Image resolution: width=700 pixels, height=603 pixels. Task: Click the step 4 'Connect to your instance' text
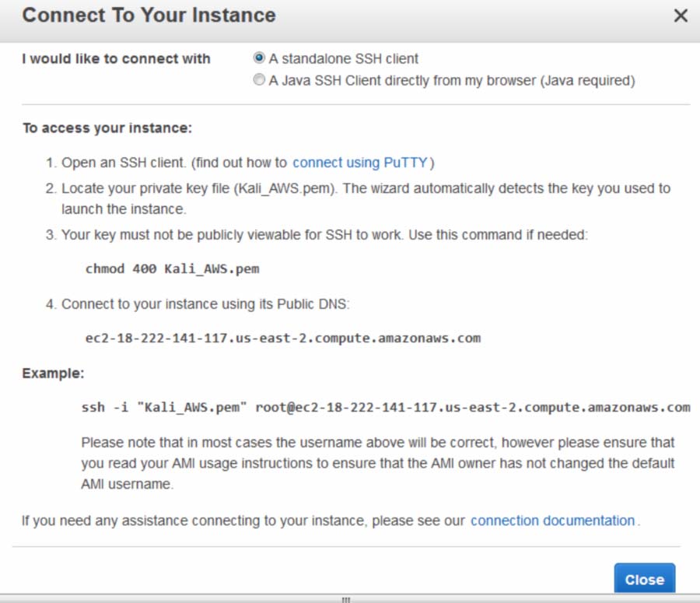[x=206, y=304]
